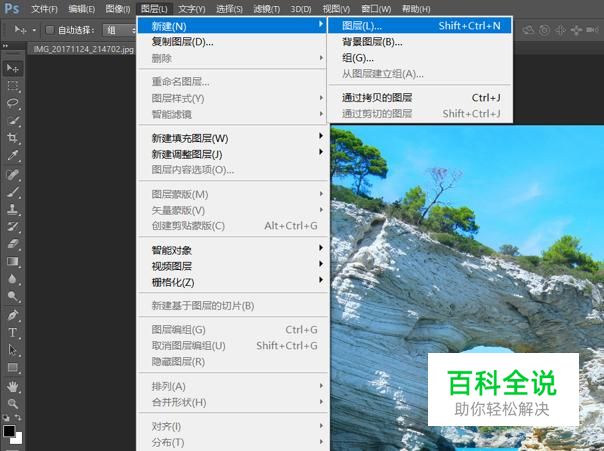Open the 文字(Y) menu
604x451 pixels.
click(192, 8)
